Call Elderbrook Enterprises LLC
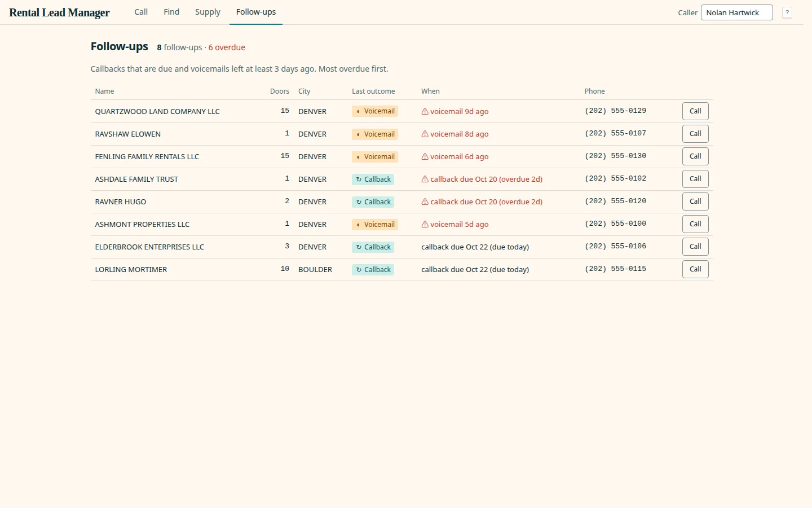The image size is (812, 508). 695,247
